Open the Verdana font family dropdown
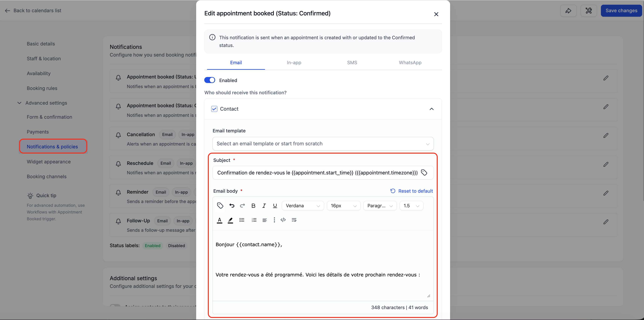644x320 pixels. (302, 206)
